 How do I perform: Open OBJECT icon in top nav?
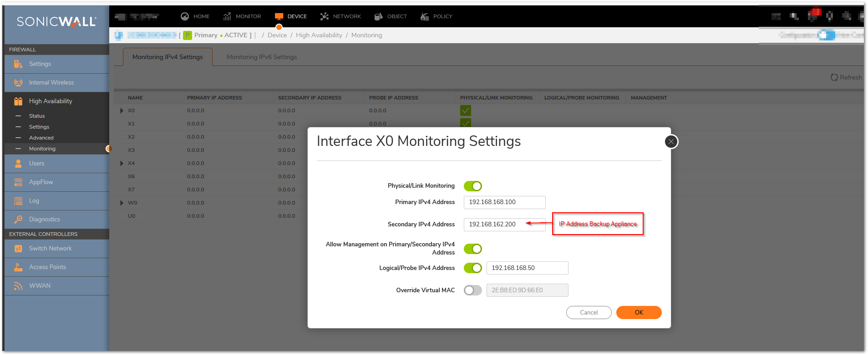click(378, 16)
